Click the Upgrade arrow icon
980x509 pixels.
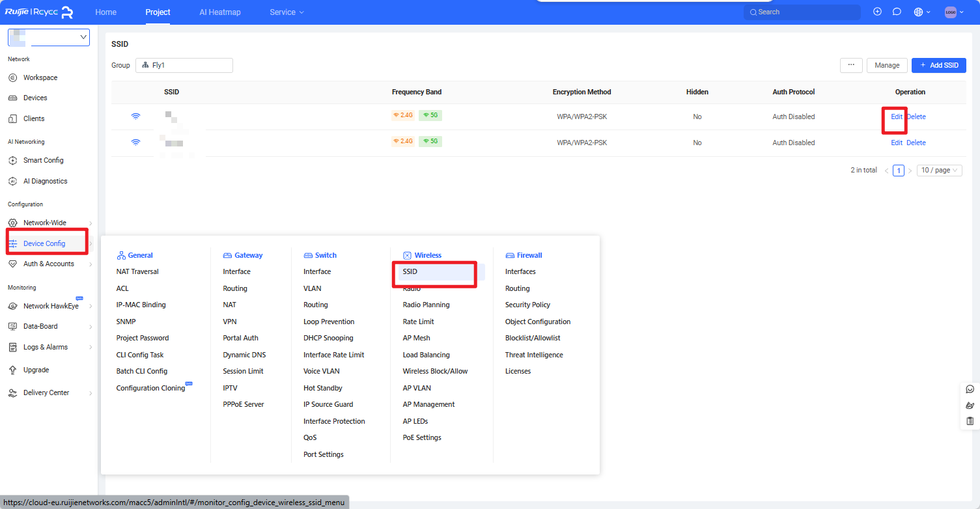tap(12, 370)
